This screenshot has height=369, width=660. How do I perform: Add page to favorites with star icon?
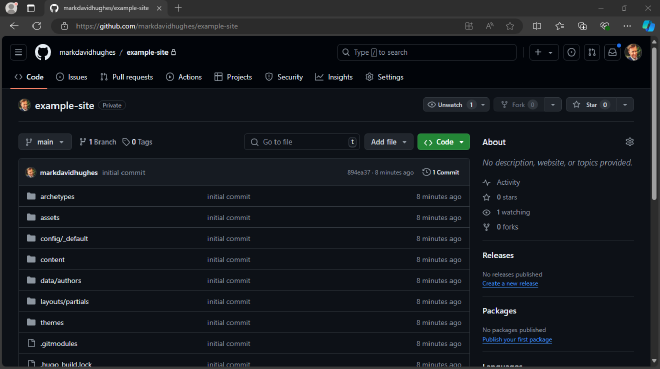(x=510, y=26)
